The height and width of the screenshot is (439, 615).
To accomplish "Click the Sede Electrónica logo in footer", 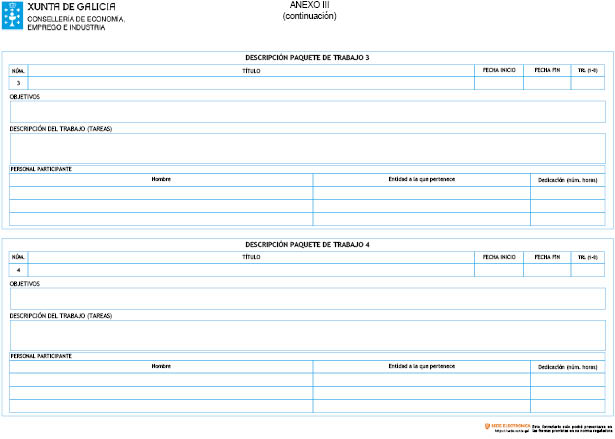I will pos(508,426).
